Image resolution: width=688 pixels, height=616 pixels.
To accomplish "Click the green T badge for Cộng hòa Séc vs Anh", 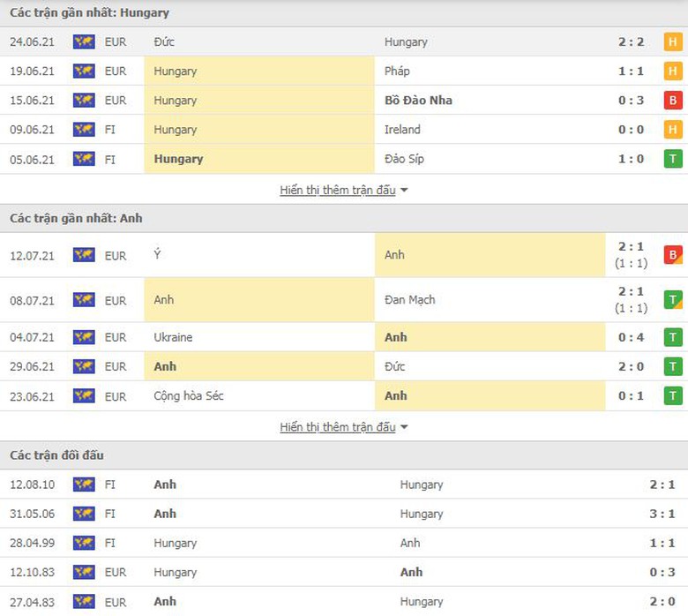I will pyautogui.click(x=673, y=396).
